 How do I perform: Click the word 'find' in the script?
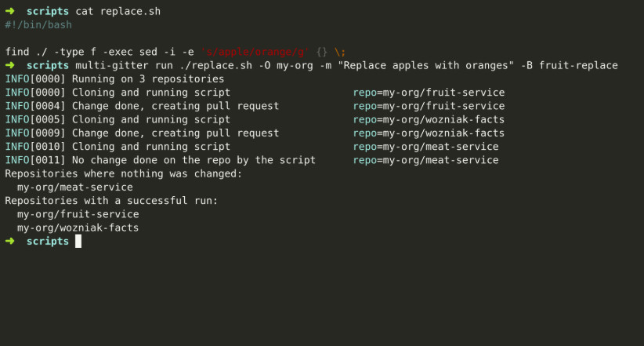(17, 52)
